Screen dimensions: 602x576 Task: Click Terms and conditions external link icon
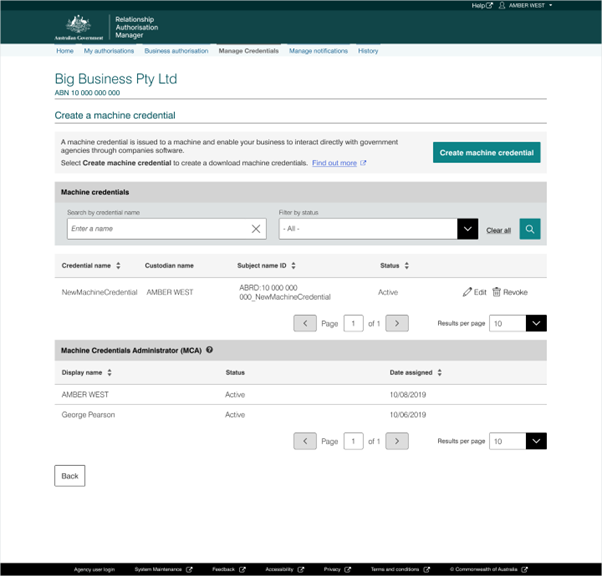[x=427, y=569]
